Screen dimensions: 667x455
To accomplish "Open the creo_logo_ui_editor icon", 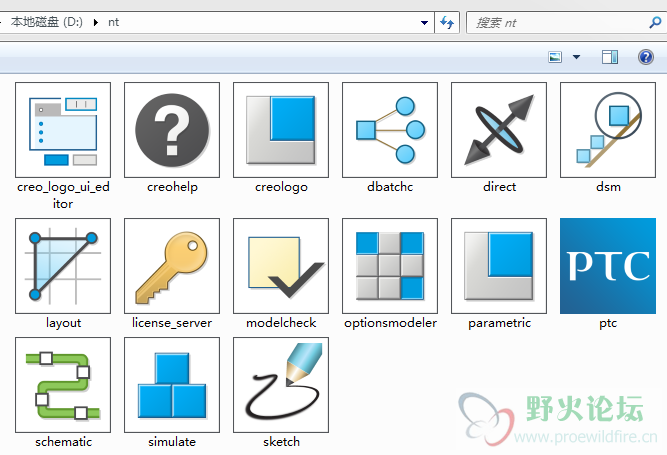I will point(63,130).
